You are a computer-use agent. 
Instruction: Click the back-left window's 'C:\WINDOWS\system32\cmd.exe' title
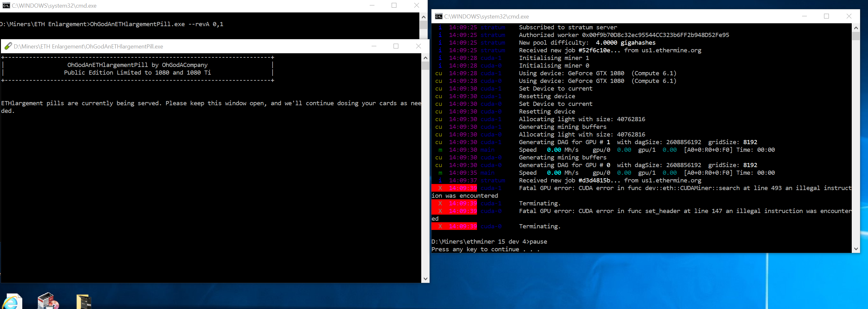[x=54, y=6]
